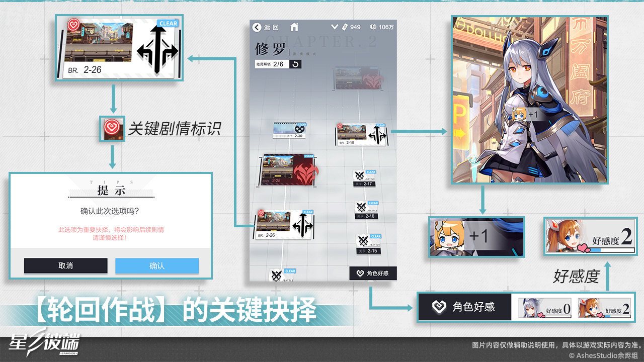The height and width of the screenshot is (362, 644).
Task: Tap the large branching arrows on enlarged 2-26 card
Action: 157,50
